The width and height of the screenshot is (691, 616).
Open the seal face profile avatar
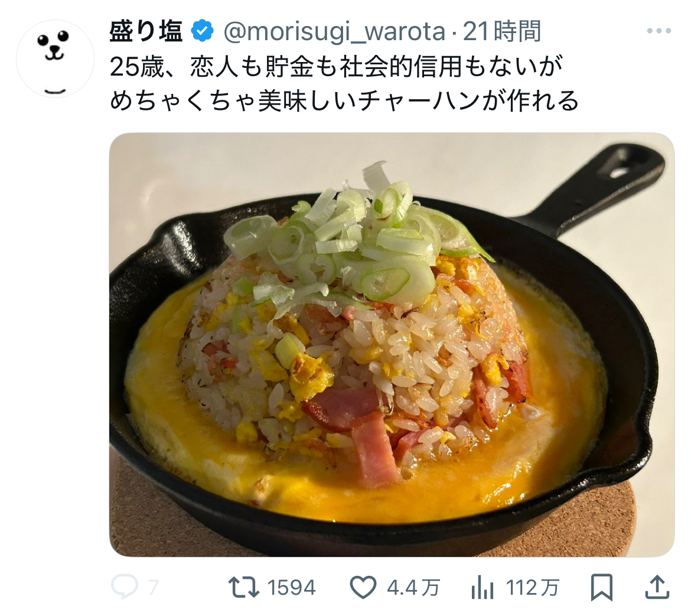point(55,58)
